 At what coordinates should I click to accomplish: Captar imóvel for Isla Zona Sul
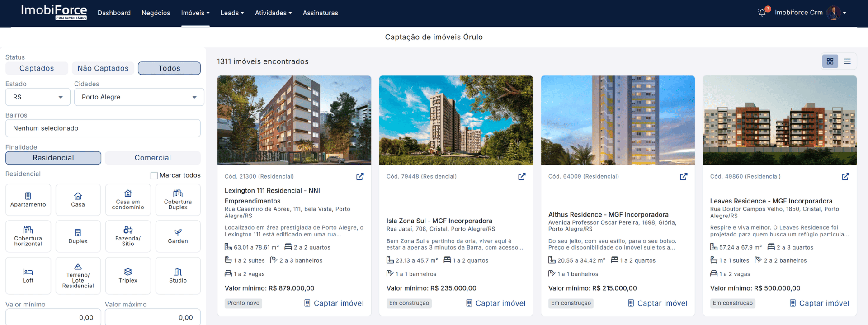496,303
